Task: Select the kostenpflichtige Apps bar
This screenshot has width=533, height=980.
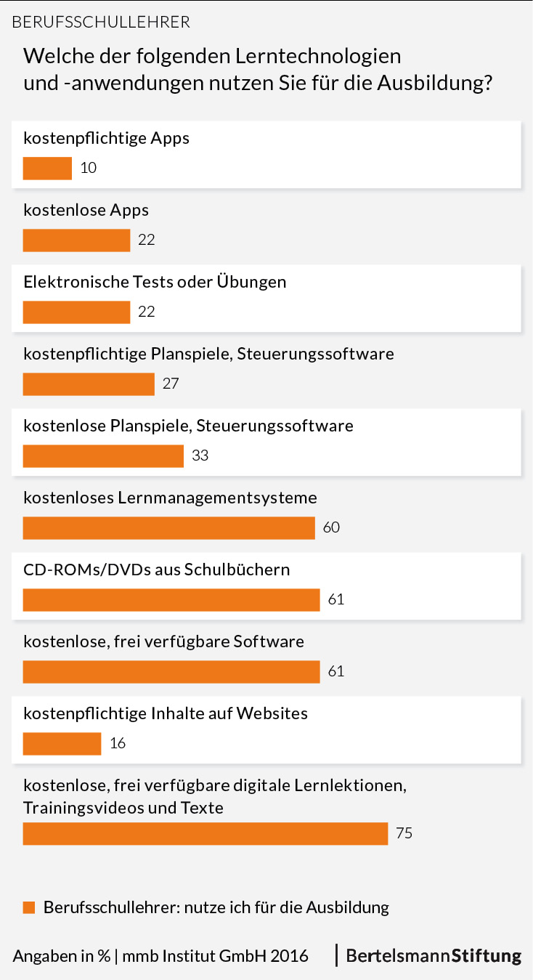Action: 47,169
